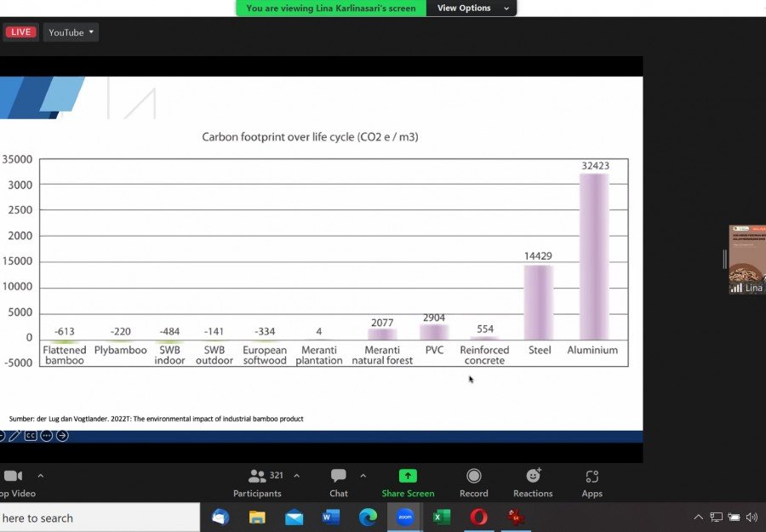Click the red puzzle-piece app taskbar icon
The image size is (766, 532).
click(516, 517)
